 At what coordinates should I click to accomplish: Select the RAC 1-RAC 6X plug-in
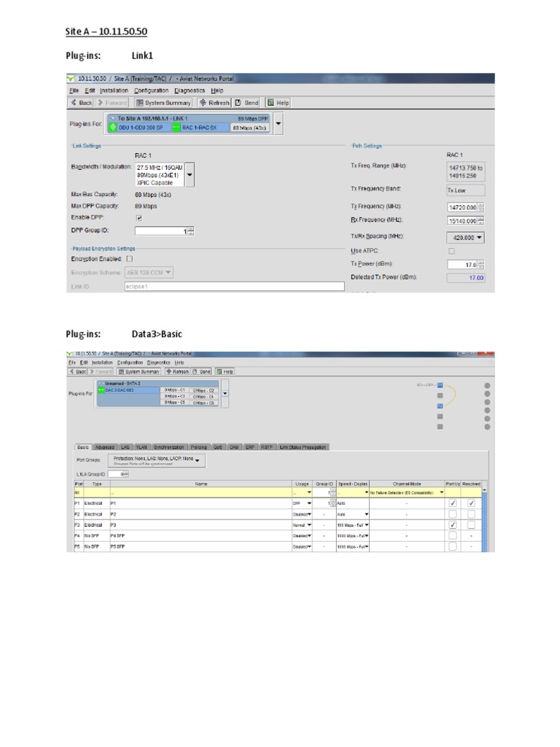(200, 127)
